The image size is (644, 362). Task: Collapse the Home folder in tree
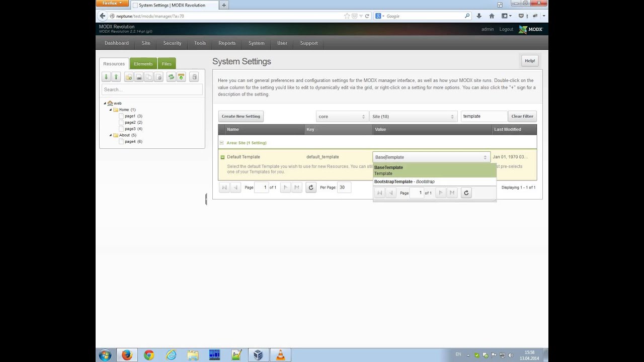[111, 110]
